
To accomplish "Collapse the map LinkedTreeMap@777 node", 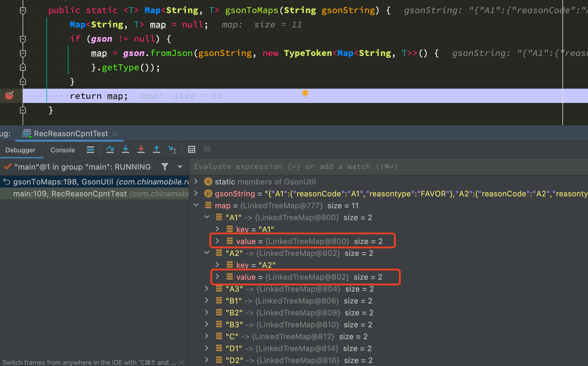I will [x=196, y=205].
